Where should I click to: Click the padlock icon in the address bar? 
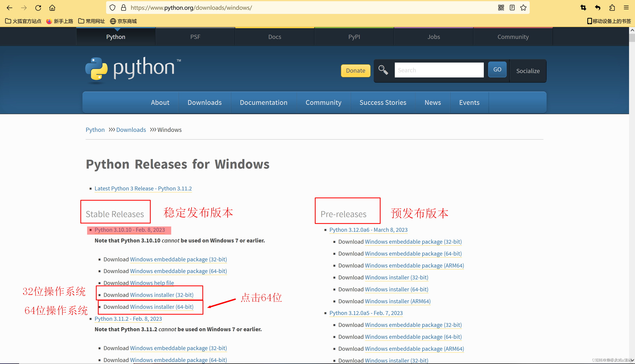pyautogui.click(x=123, y=8)
